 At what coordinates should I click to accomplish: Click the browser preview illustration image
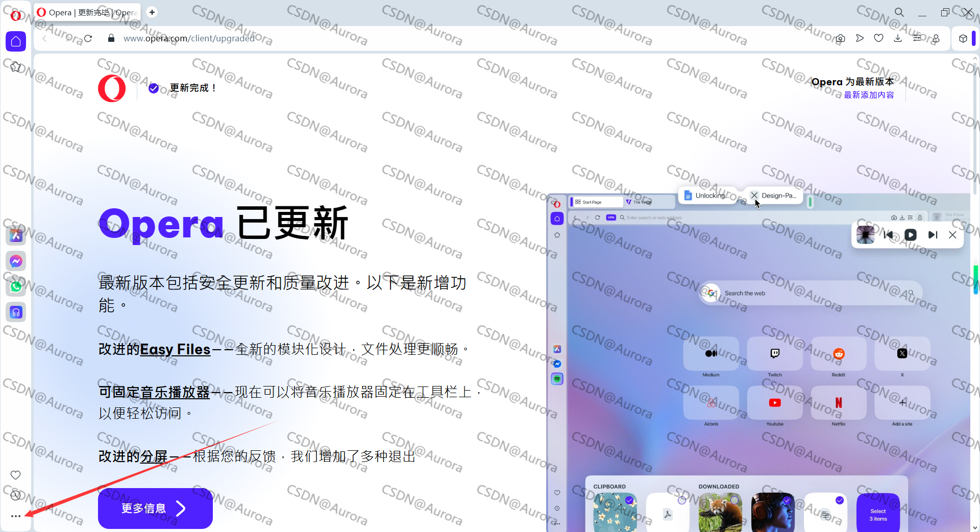[758, 360]
